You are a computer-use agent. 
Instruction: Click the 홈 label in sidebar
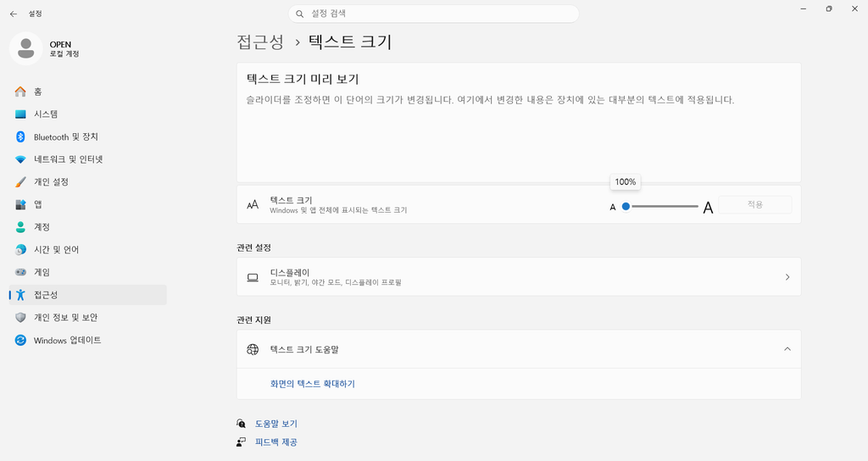point(37,92)
